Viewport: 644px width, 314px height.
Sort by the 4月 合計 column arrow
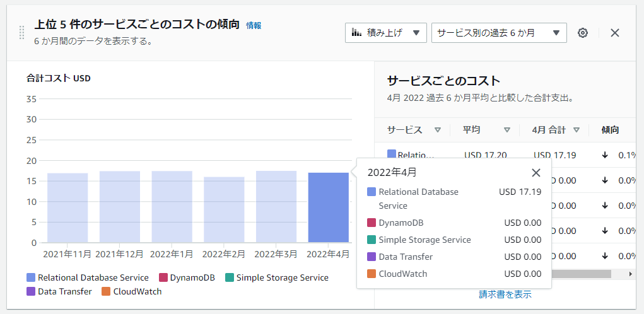click(577, 131)
